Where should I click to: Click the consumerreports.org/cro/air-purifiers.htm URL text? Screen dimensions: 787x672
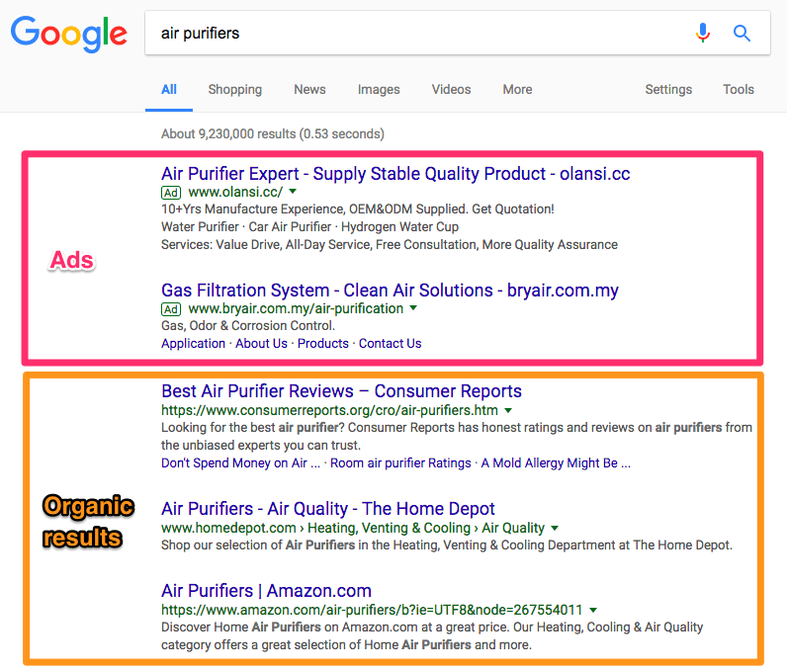329,410
